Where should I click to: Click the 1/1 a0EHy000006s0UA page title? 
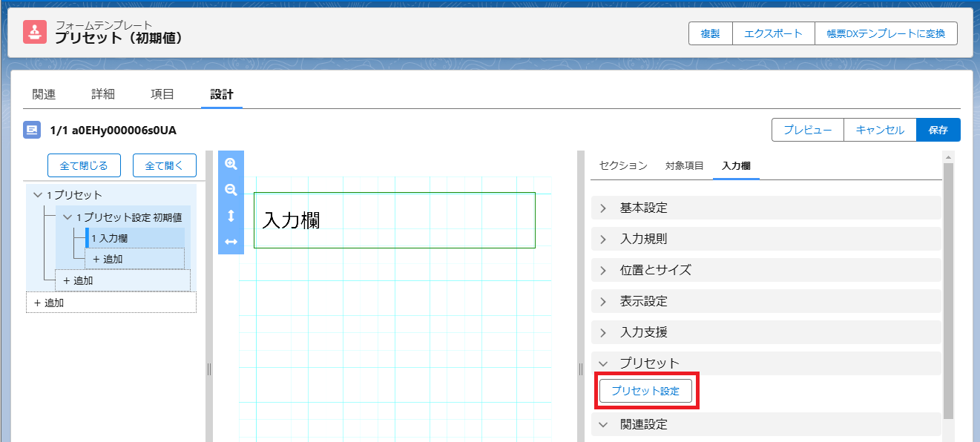click(114, 130)
